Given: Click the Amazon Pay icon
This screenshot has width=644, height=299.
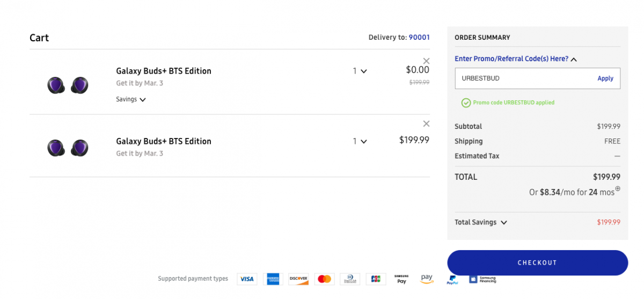Looking at the screenshot, I should 427,279.
